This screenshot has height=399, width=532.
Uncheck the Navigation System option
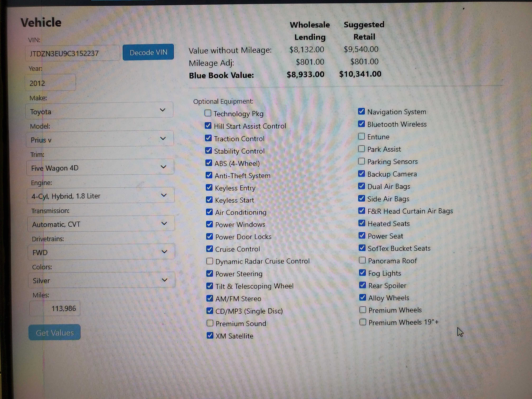pos(361,111)
